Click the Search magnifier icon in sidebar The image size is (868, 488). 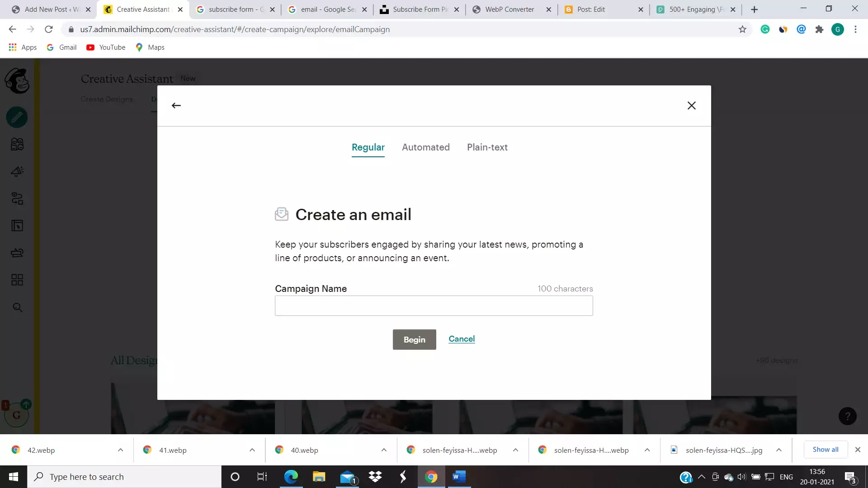click(17, 307)
